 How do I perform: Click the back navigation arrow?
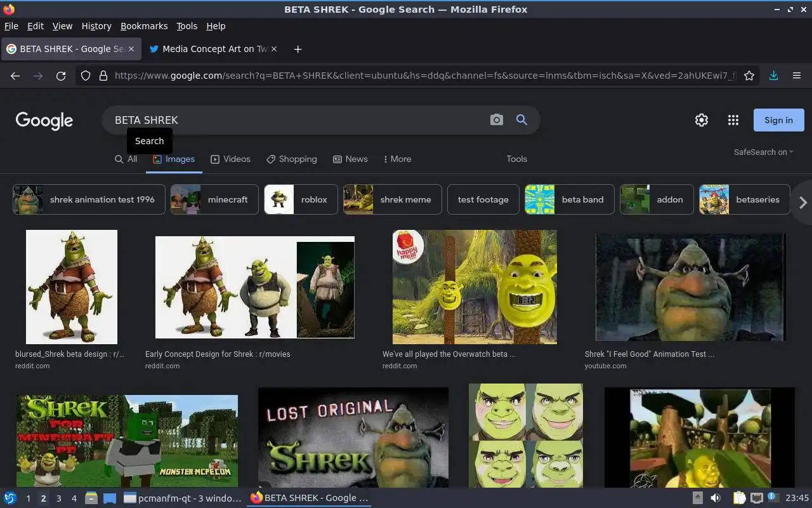(x=15, y=76)
